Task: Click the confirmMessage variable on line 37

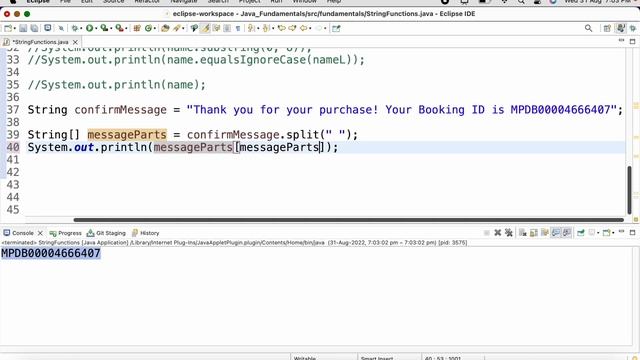Action: point(120,110)
